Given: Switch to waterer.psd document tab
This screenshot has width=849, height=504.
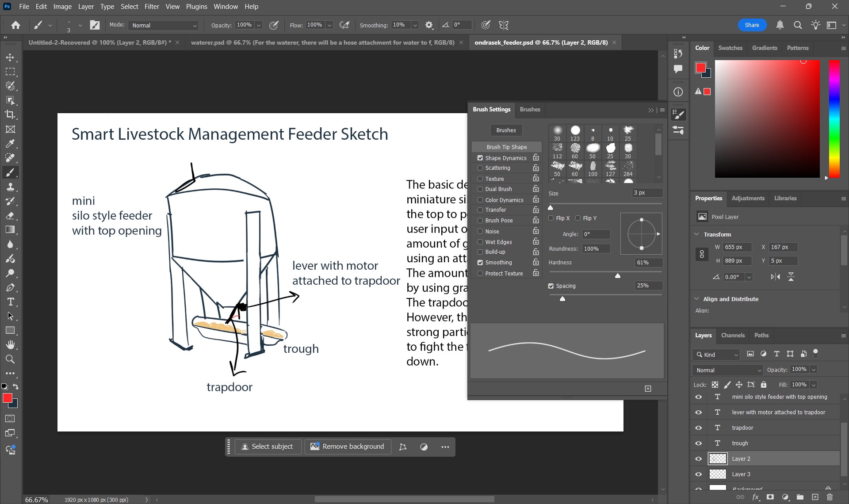Looking at the screenshot, I should 322,42.
